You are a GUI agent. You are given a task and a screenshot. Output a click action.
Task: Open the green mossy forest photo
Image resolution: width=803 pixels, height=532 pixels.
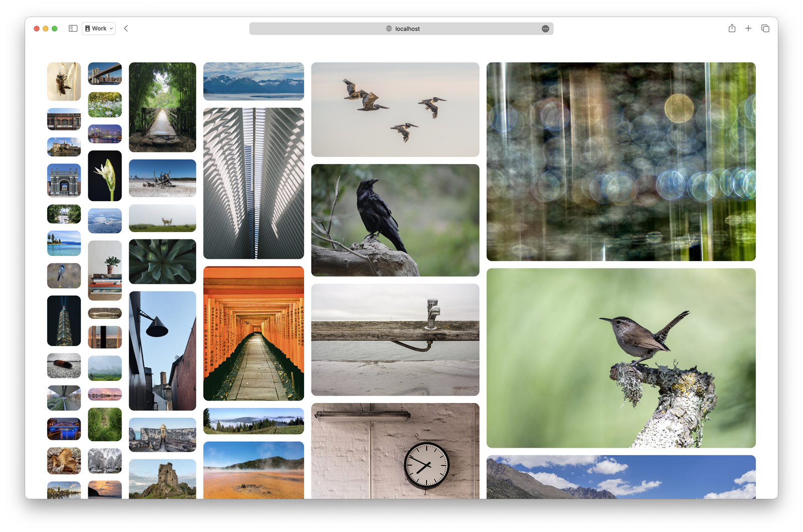[104, 425]
